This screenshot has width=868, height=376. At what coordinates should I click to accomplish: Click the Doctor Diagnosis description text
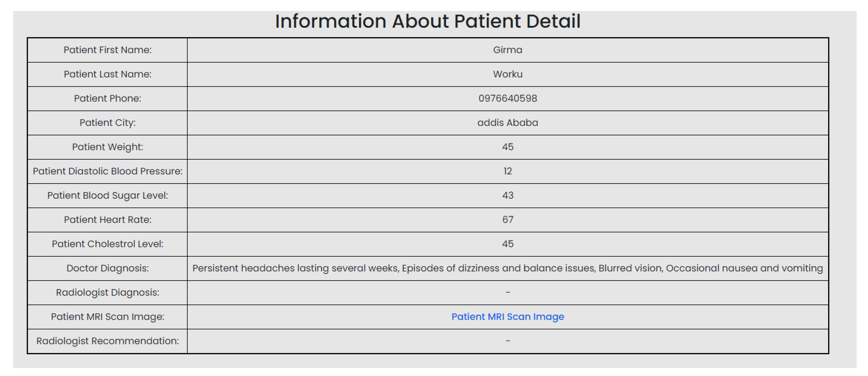[507, 268]
